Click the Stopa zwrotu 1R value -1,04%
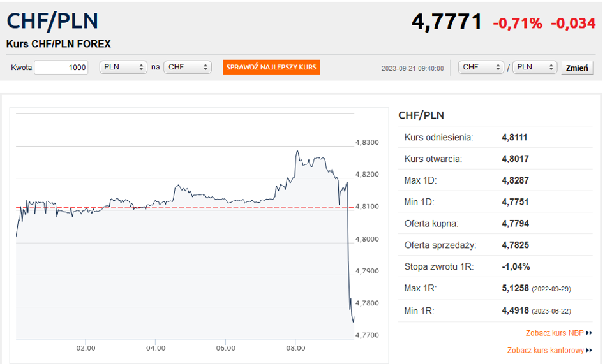The height and width of the screenshot is (364, 605). pos(516,267)
